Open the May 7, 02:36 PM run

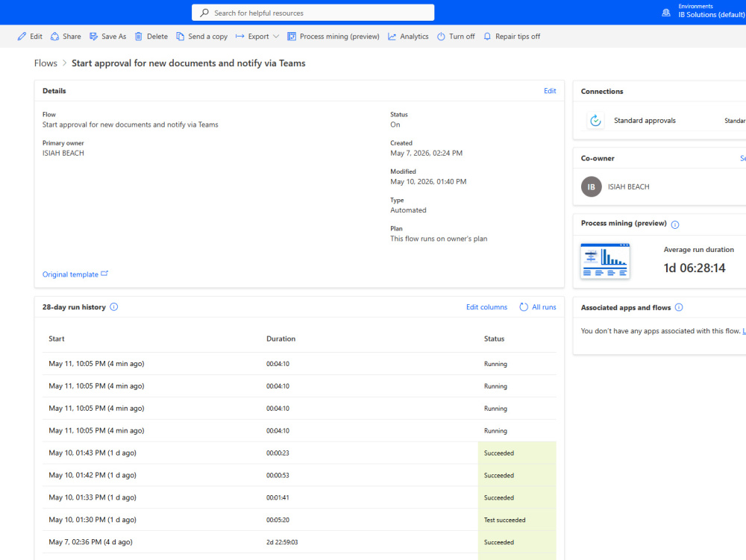(x=299, y=542)
